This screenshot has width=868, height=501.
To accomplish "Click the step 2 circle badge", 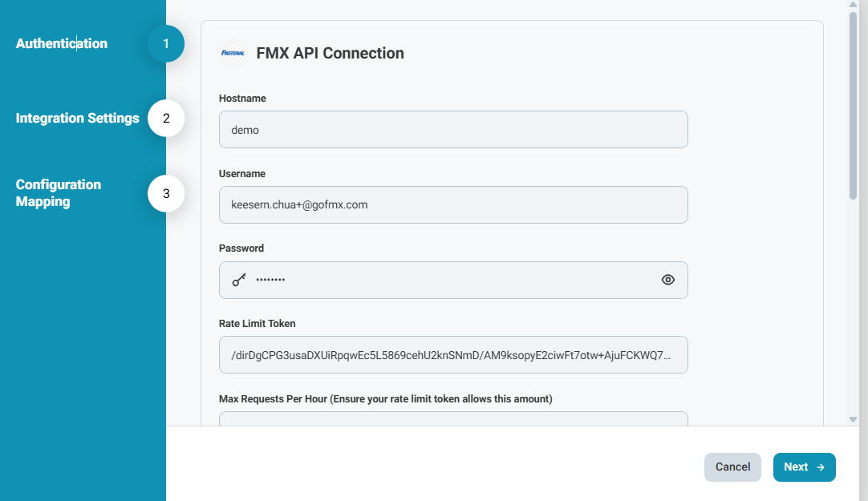I will coord(166,119).
